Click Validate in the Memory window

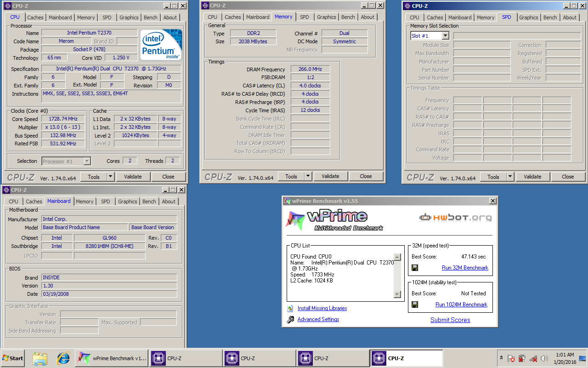[x=330, y=176]
